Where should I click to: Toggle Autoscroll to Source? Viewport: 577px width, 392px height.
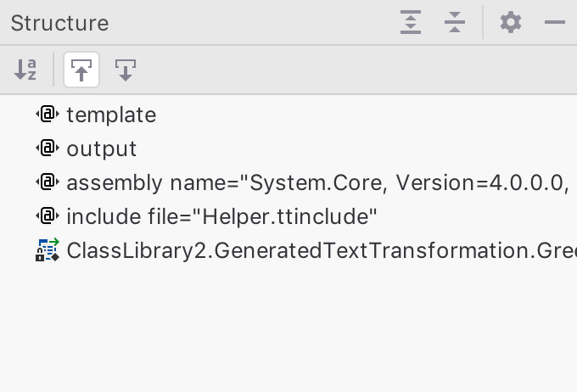point(81,70)
